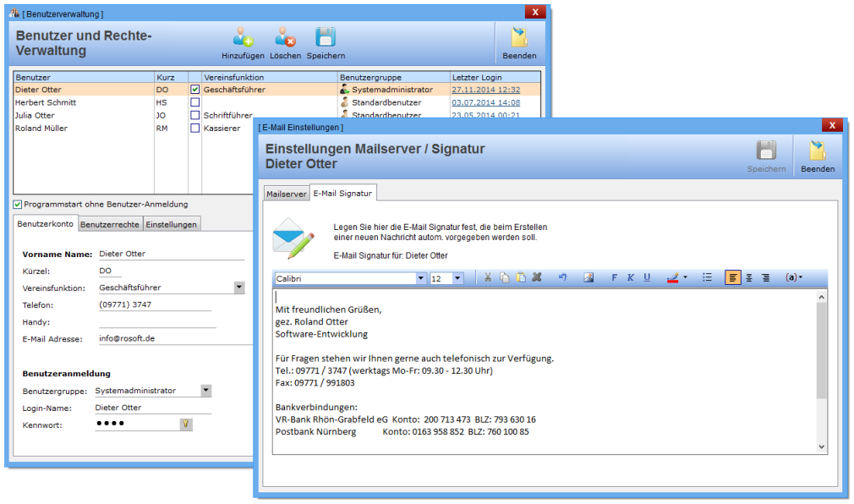Screen dimensions: 854x504
Task: Switch to the Mailserver tab
Action: (x=287, y=194)
